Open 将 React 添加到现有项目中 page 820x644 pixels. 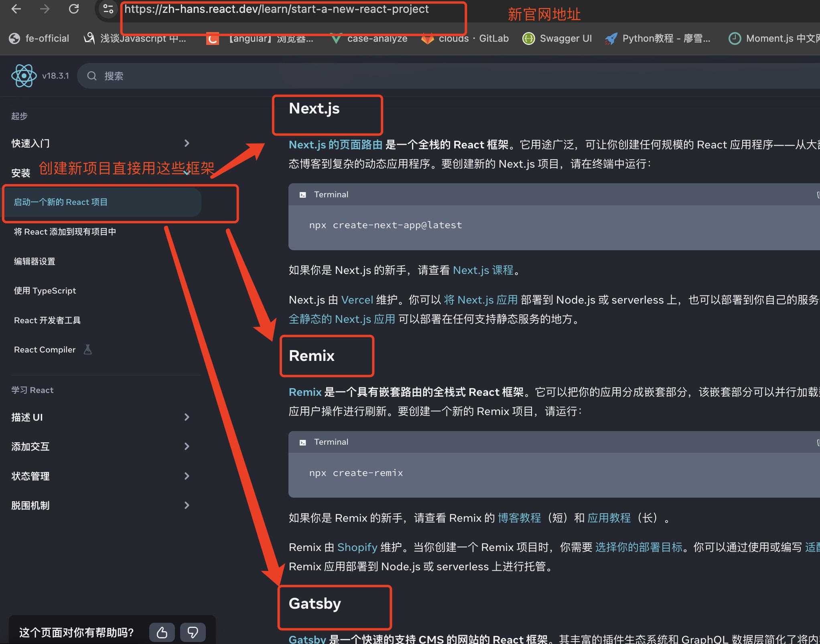[x=65, y=232]
